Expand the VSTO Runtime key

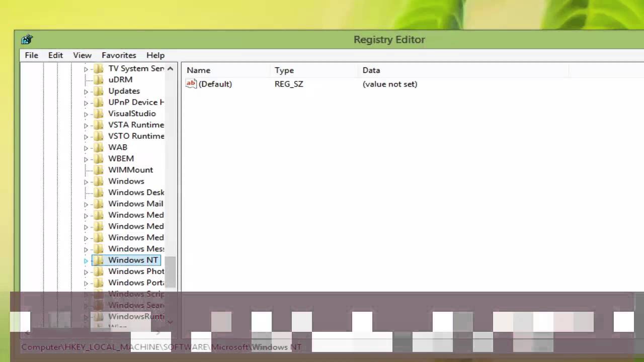pyautogui.click(x=86, y=136)
